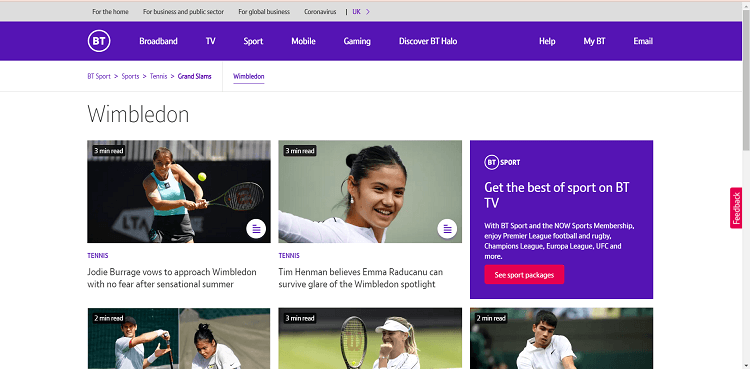Open the Gaming menu
This screenshot has width=750, height=369.
click(357, 41)
